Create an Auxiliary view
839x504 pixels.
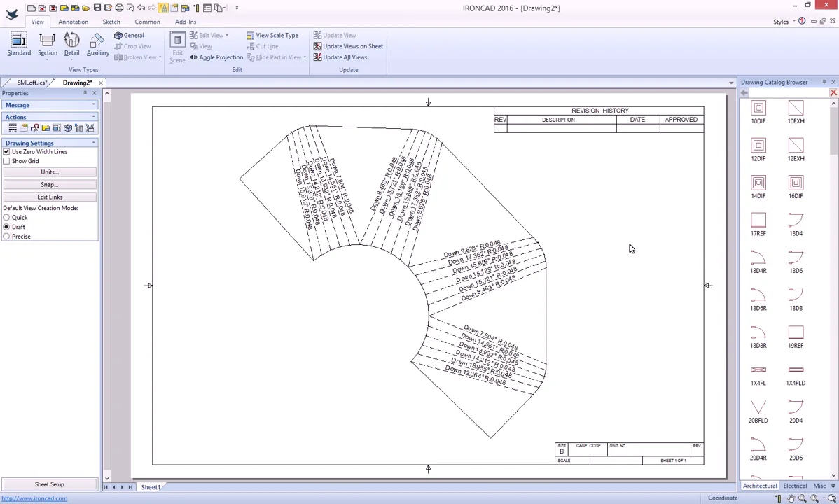click(97, 44)
